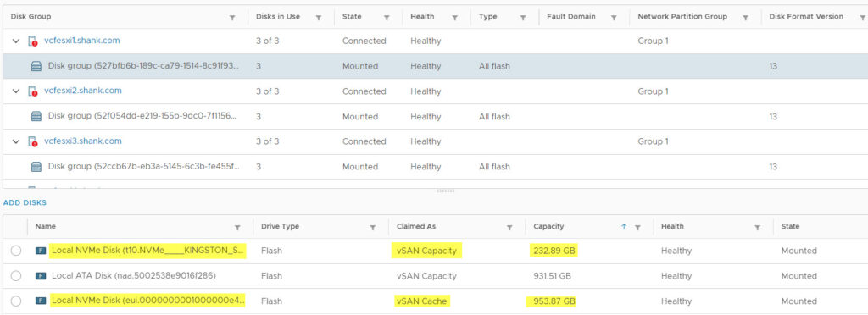Click flash icon of KINGSTON NVMe disk
The height and width of the screenshot is (315, 868).
click(x=41, y=251)
